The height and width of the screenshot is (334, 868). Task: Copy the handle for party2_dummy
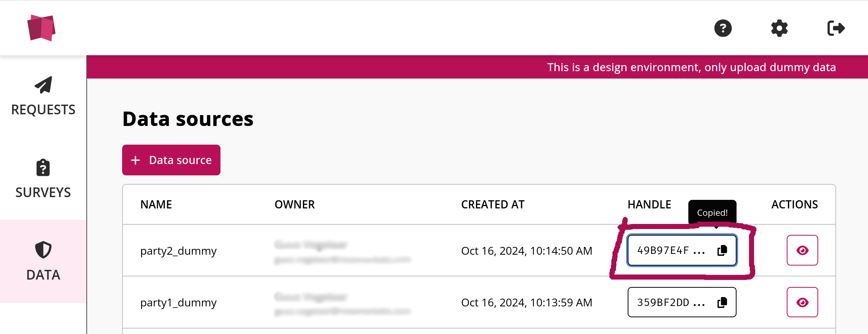tap(722, 250)
